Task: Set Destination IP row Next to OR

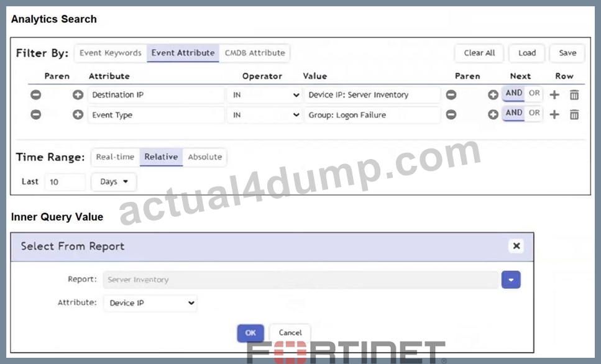Action: click(x=534, y=93)
